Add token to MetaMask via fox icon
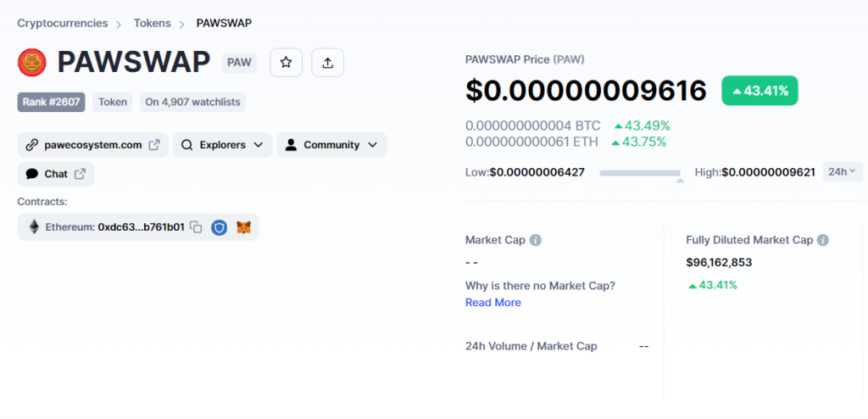Screen dimensions: 868x419 point(243,227)
